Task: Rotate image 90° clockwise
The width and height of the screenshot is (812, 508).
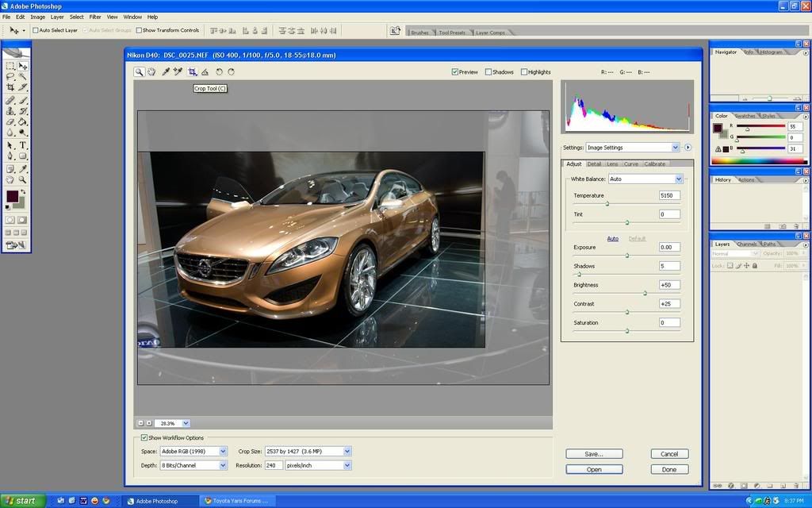Action: 231,71
